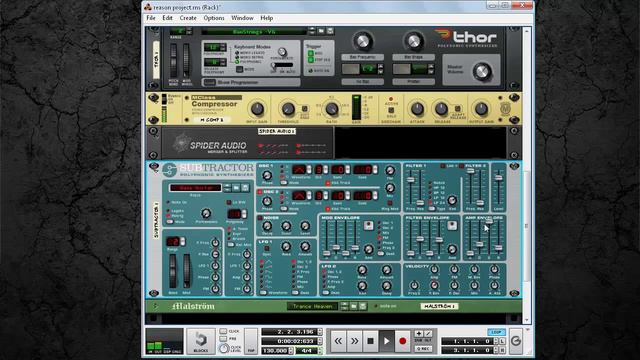640x360 pixels.
Task: Start playback with the play button
Action: click(x=386, y=341)
